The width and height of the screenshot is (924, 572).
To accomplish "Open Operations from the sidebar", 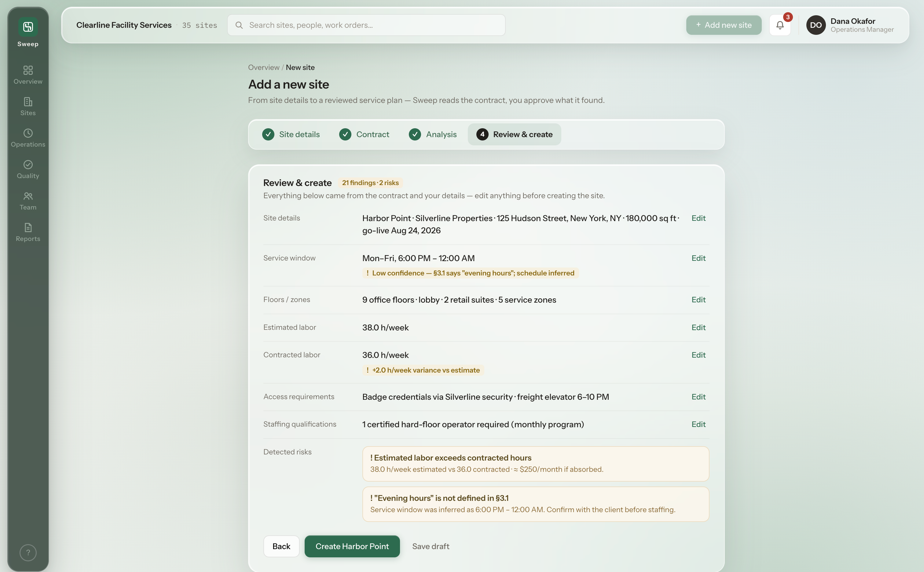I will coord(28,138).
